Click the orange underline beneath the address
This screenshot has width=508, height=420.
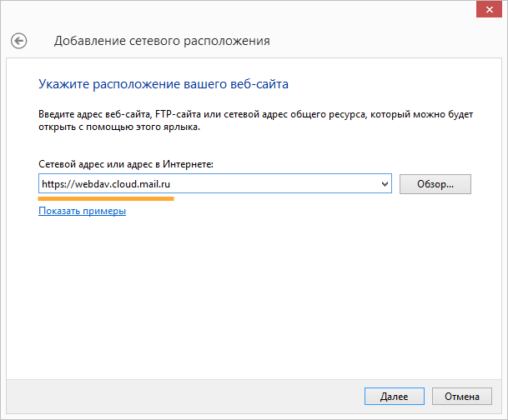[x=106, y=199]
